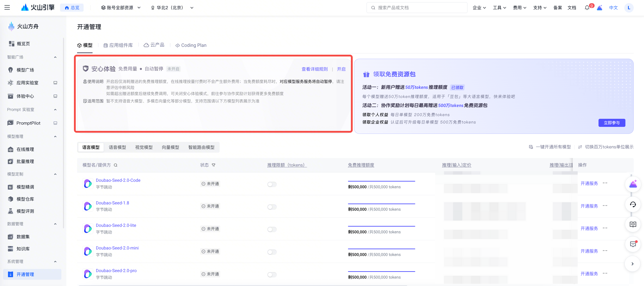Image resolution: width=644 pixels, height=286 pixels.
Task: Click the status column filter icon
Action: (214, 165)
